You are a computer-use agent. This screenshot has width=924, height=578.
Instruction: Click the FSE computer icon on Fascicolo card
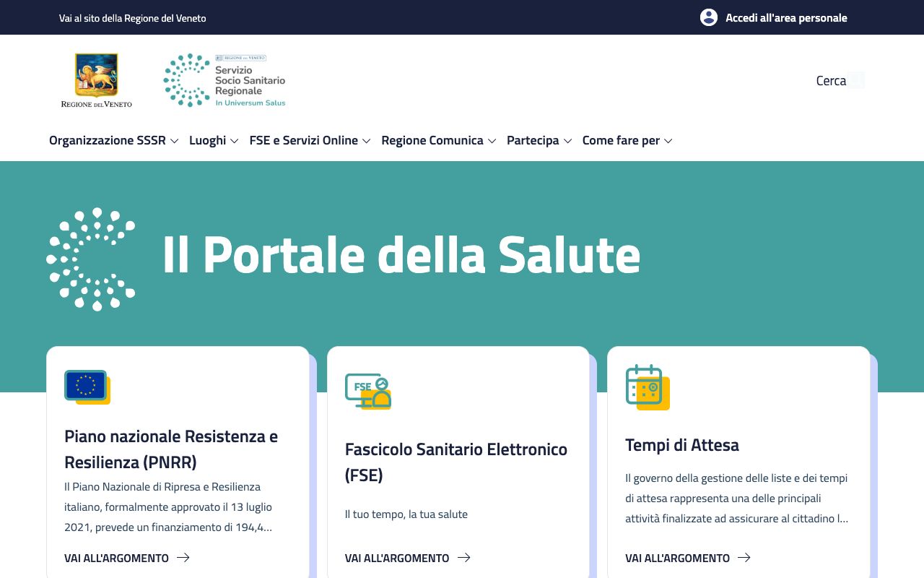[368, 392]
